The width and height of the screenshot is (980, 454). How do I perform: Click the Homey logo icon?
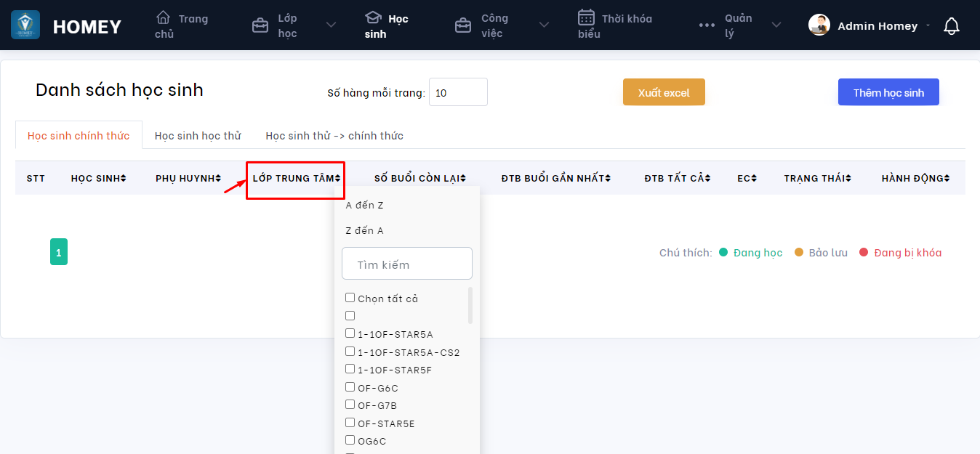25,25
